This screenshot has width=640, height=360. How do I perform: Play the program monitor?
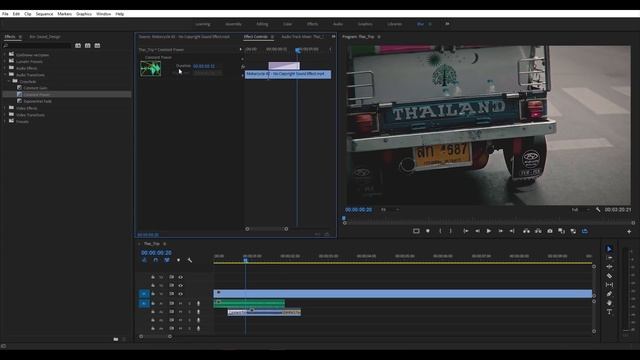click(x=489, y=231)
